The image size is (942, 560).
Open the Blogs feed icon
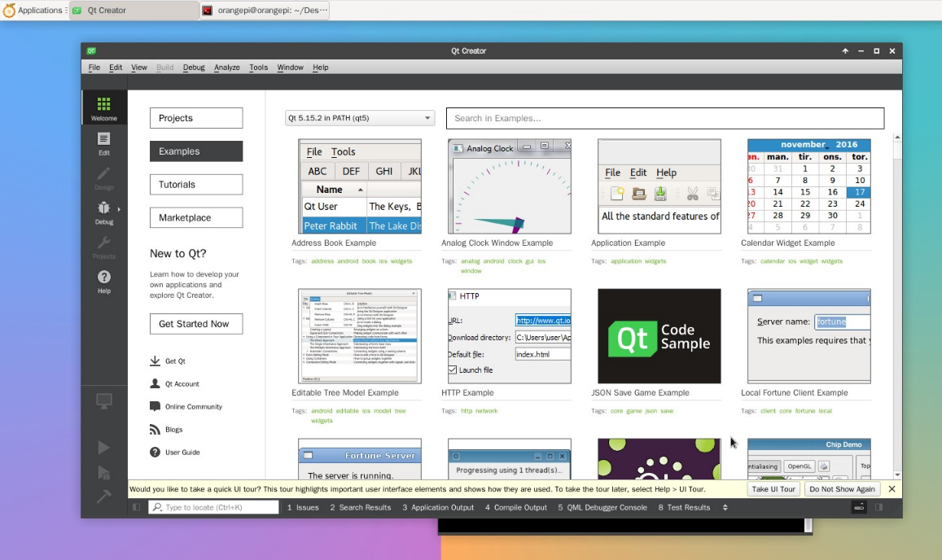(155, 429)
